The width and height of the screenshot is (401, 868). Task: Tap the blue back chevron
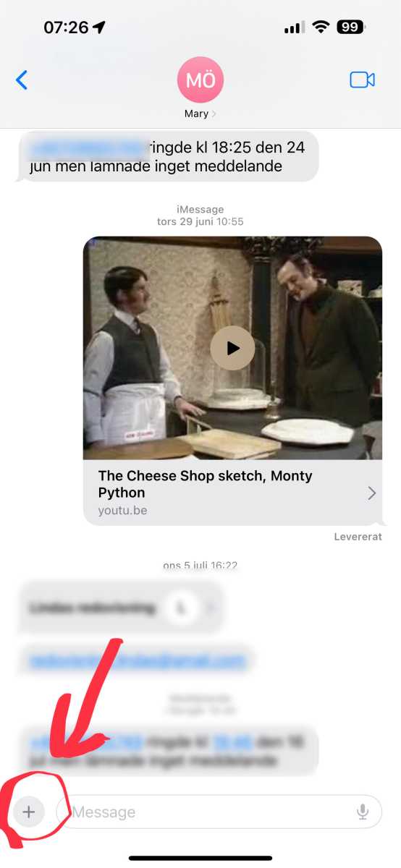point(22,80)
